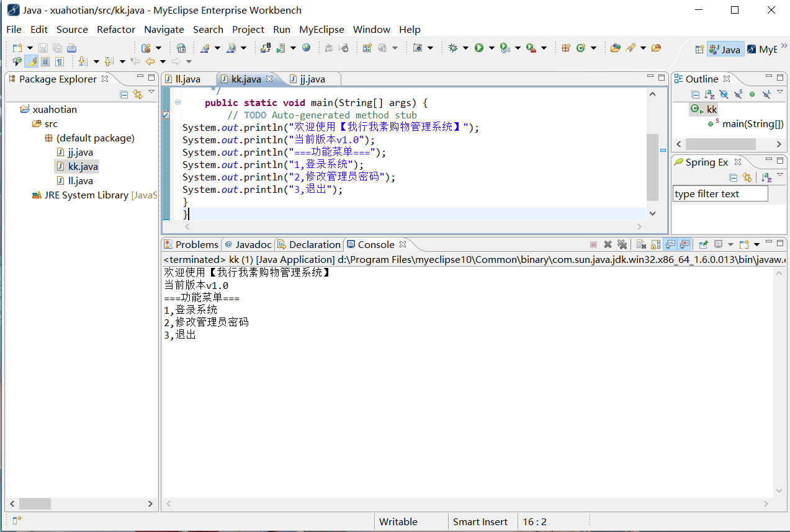Click the Outline horizontal scrollbar thumb

pyautogui.click(x=720, y=144)
